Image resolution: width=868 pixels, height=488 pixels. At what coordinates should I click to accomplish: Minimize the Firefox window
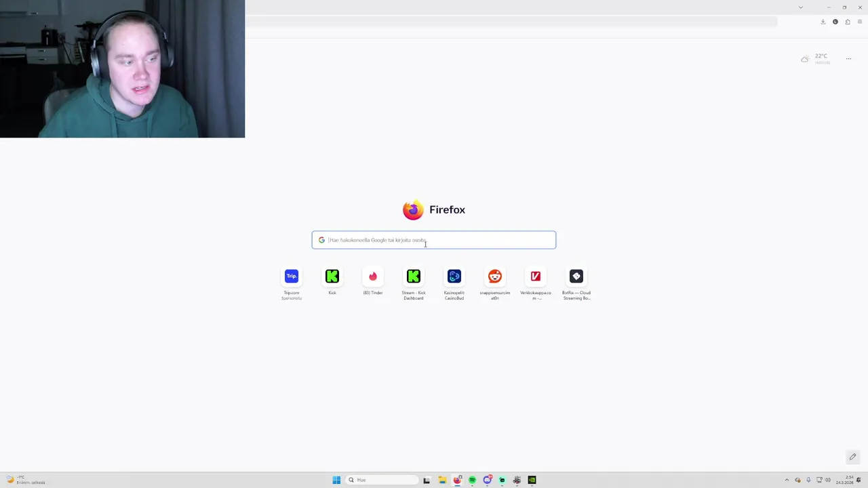pyautogui.click(x=829, y=7)
